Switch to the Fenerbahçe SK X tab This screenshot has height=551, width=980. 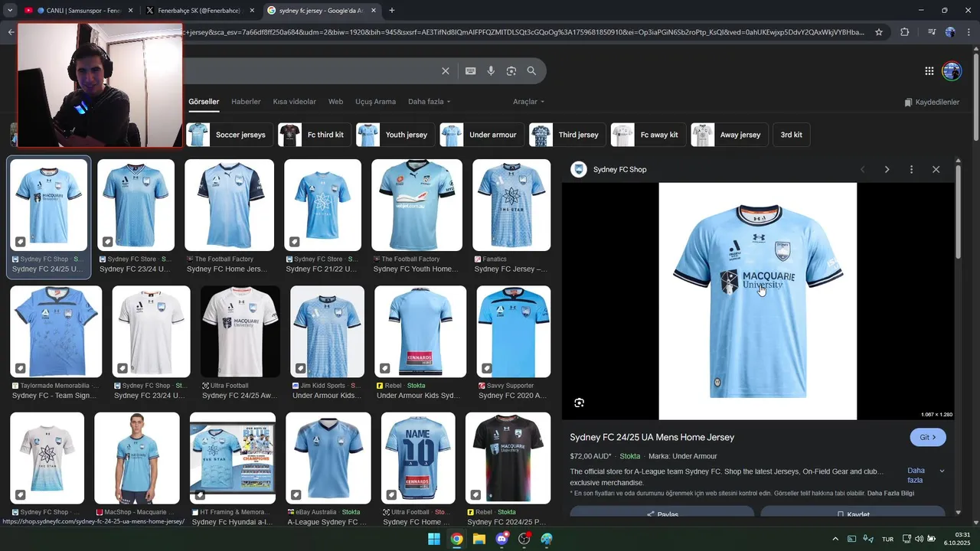click(198, 11)
